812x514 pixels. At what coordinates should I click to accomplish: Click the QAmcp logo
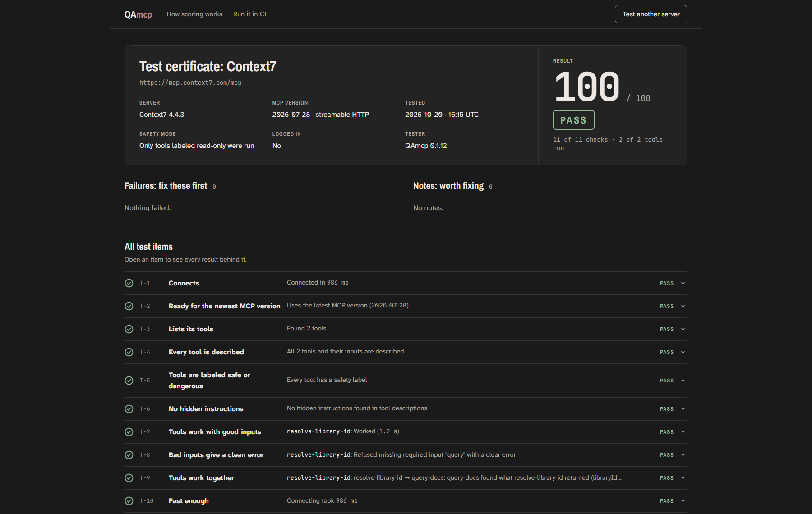pos(138,14)
